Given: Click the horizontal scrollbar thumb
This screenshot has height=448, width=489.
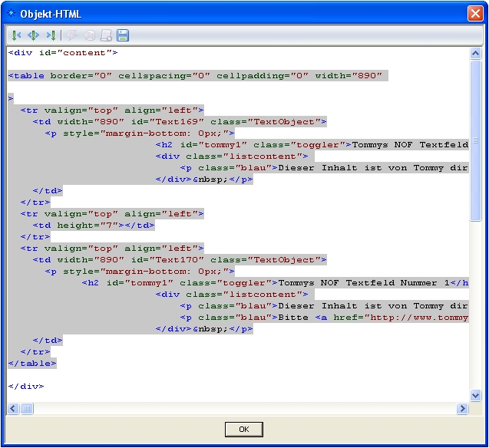Looking at the screenshot, I should [27, 409].
